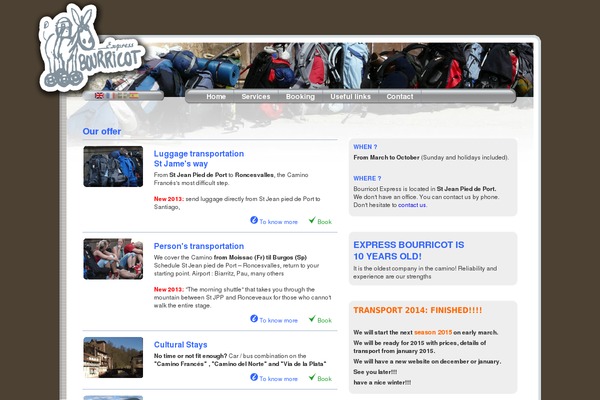
Task: Click the 'WHEN ?' heading
Action: click(x=365, y=147)
